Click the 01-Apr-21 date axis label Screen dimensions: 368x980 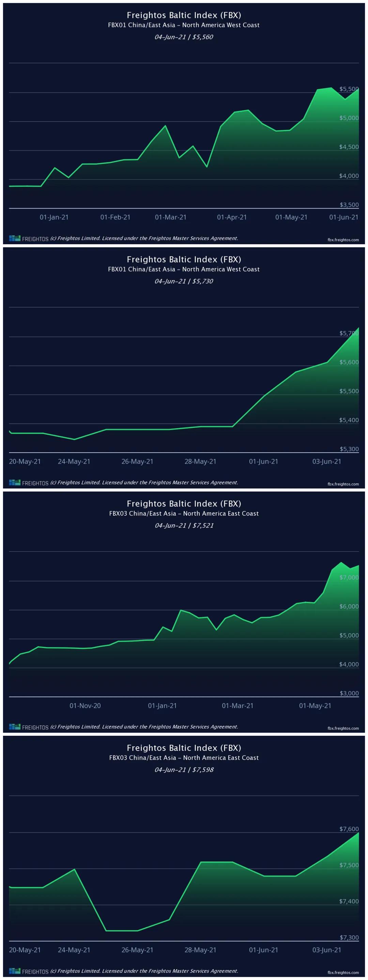(x=232, y=217)
